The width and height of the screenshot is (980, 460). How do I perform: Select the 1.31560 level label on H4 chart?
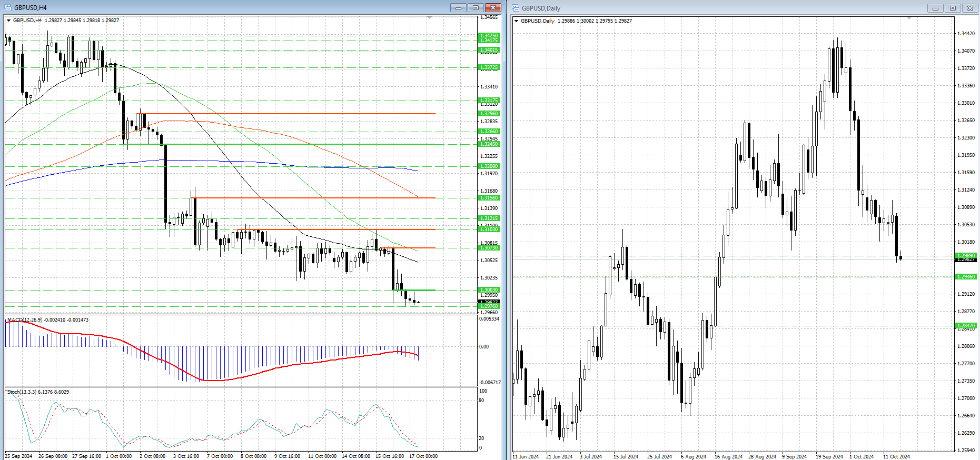pyautogui.click(x=489, y=198)
